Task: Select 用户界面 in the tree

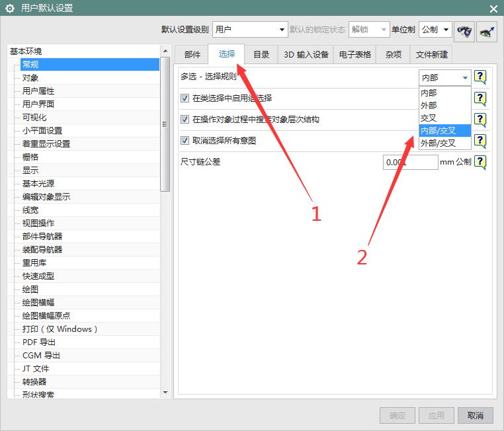Action: click(38, 104)
